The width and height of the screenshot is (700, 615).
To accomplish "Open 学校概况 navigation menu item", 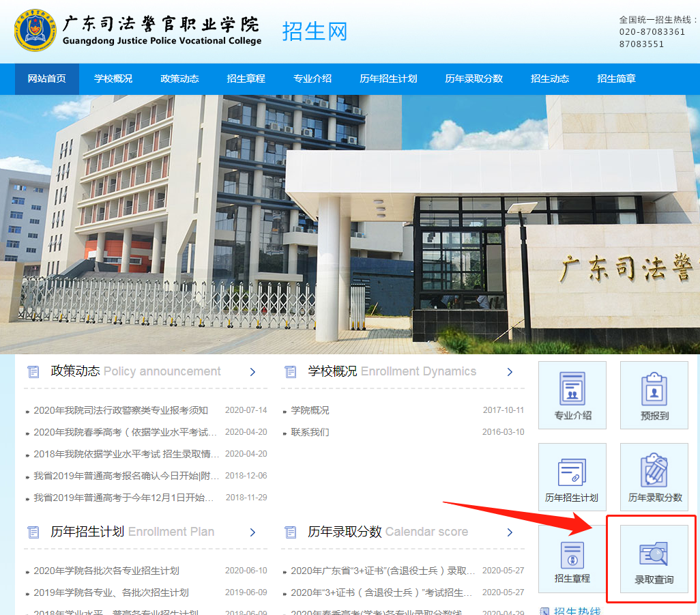I will pyautogui.click(x=113, y=79).
